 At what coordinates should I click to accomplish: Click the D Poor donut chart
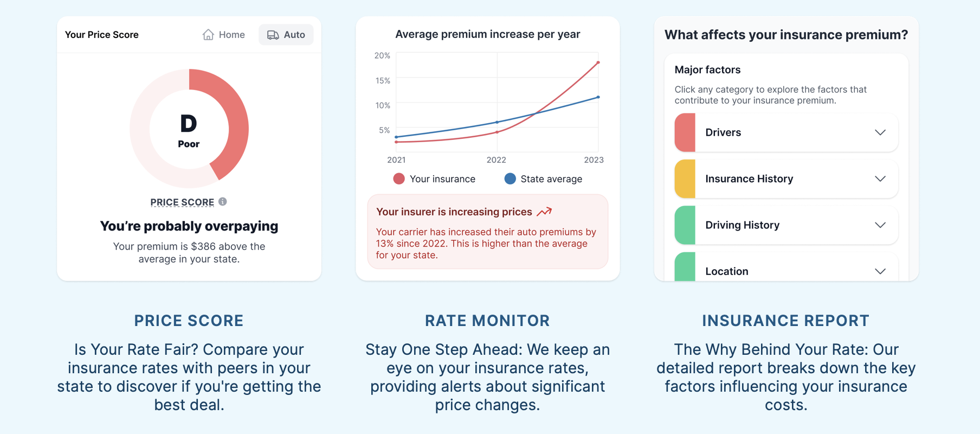[x=189, y=129]
